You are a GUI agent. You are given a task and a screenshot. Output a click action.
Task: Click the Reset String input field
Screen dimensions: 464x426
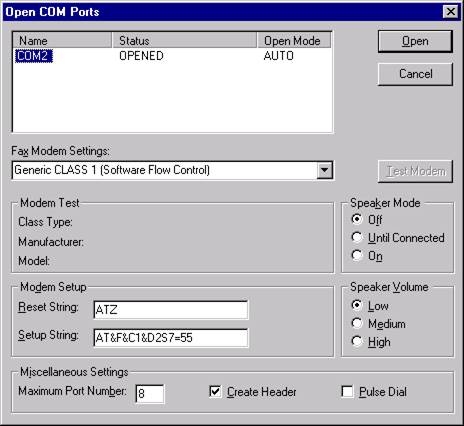pyautogui.click(x=171, y=310)
